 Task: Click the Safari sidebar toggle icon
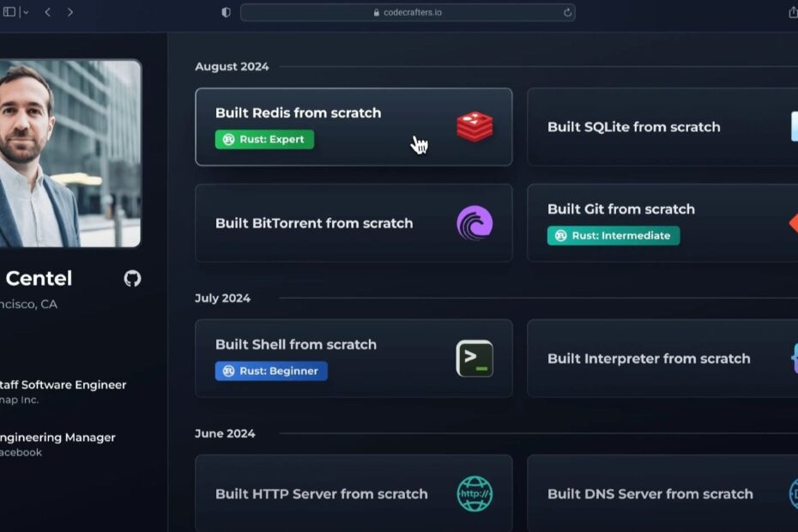(9, 12)
